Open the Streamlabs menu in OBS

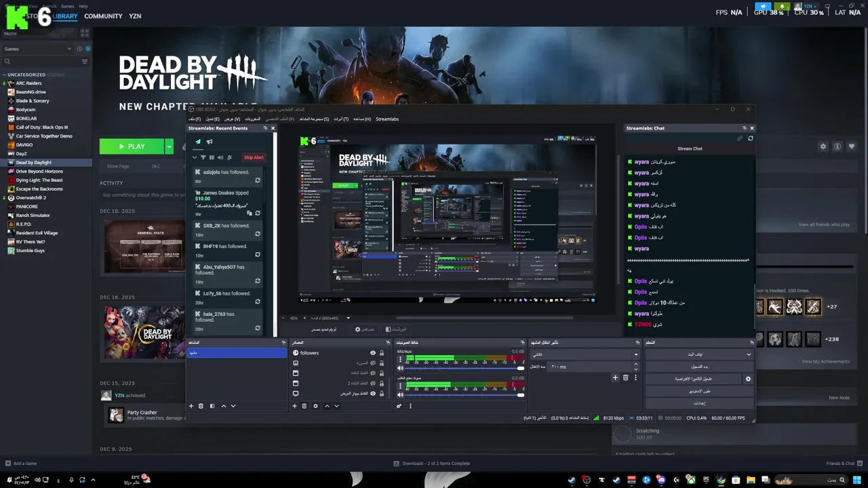[387, 119]
